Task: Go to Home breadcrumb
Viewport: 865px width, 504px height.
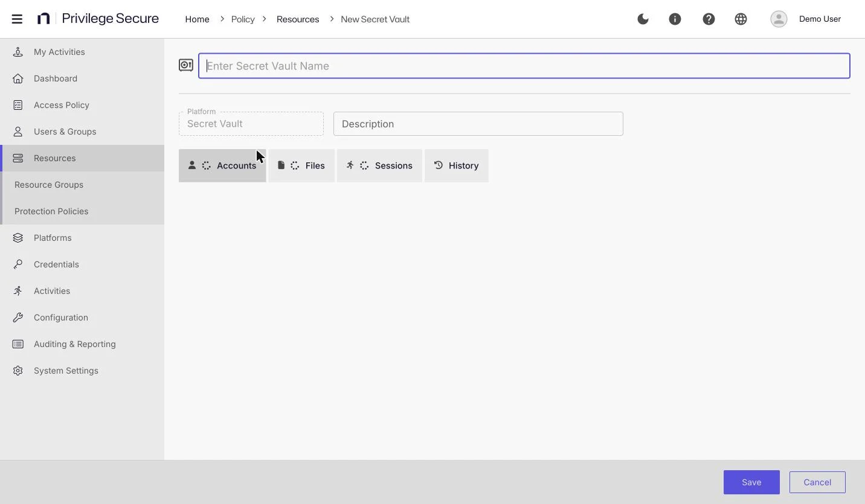Action: point(197,19)
